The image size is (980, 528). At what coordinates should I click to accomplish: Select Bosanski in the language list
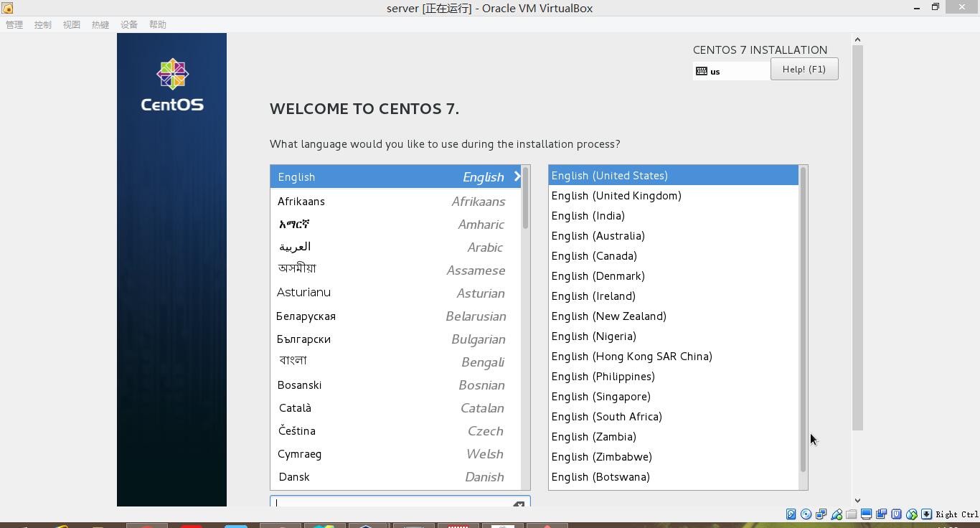(396, 385)
